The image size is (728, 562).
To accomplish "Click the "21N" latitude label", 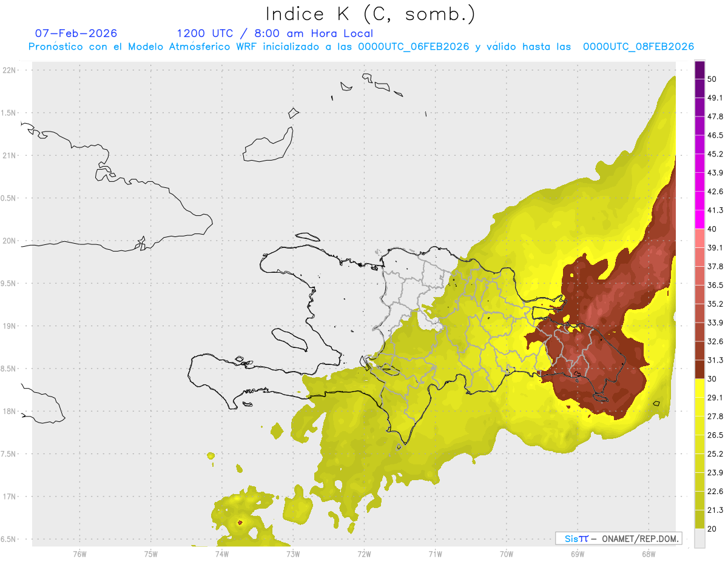I will [10, 156].
